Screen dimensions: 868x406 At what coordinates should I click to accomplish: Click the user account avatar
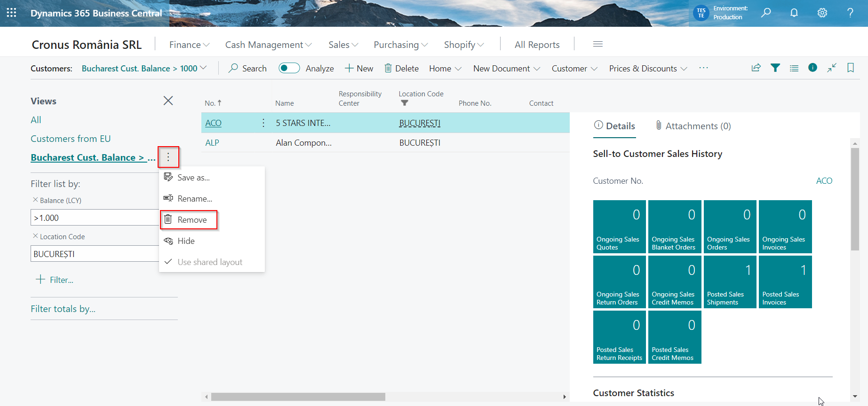tap(701, 13)
